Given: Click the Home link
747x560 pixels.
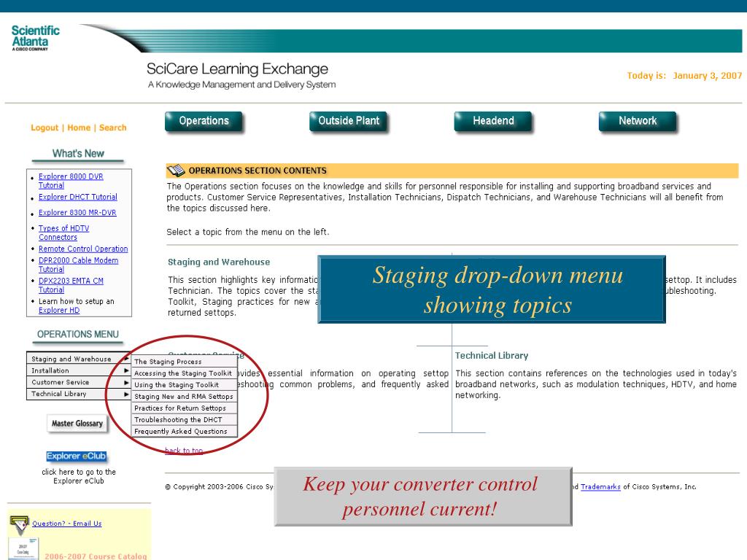Looking at the screenshot, I should coord(79,128).
